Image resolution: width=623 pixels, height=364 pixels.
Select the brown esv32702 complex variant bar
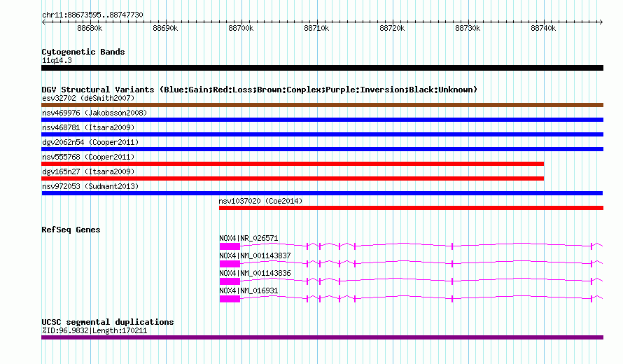click(322, 105)
